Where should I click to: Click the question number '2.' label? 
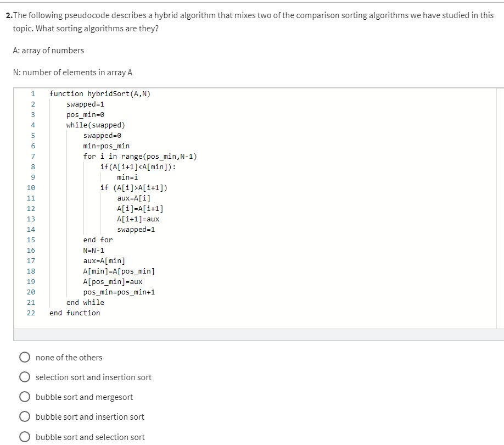click(x=8, y=15)
